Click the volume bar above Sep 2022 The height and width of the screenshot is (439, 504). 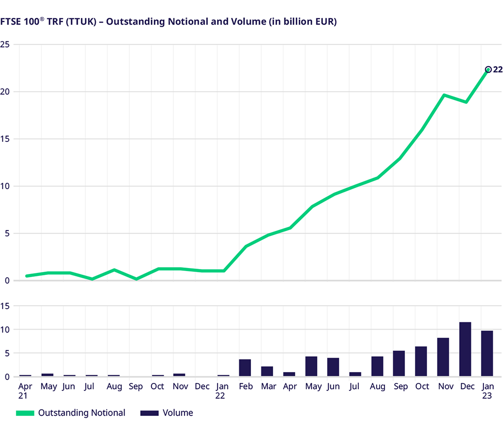(399, 364)
